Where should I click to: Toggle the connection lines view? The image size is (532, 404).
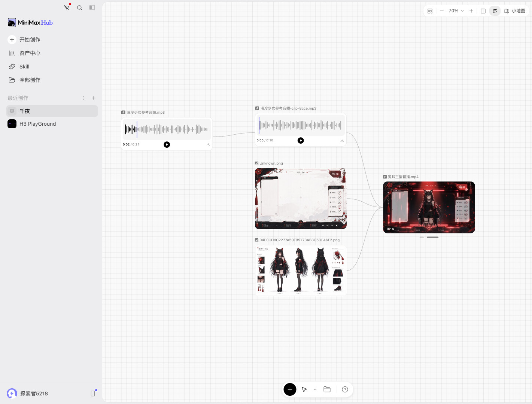pos(495,11)
